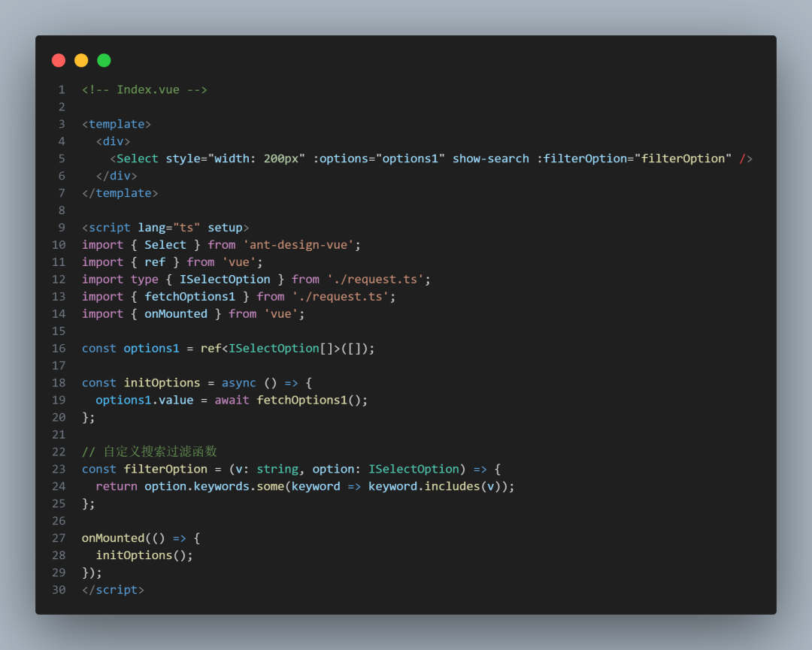Screen dimensions: 812x650
Task: Click line number 1 in the gutter
Action: click(x=62, y=89)
